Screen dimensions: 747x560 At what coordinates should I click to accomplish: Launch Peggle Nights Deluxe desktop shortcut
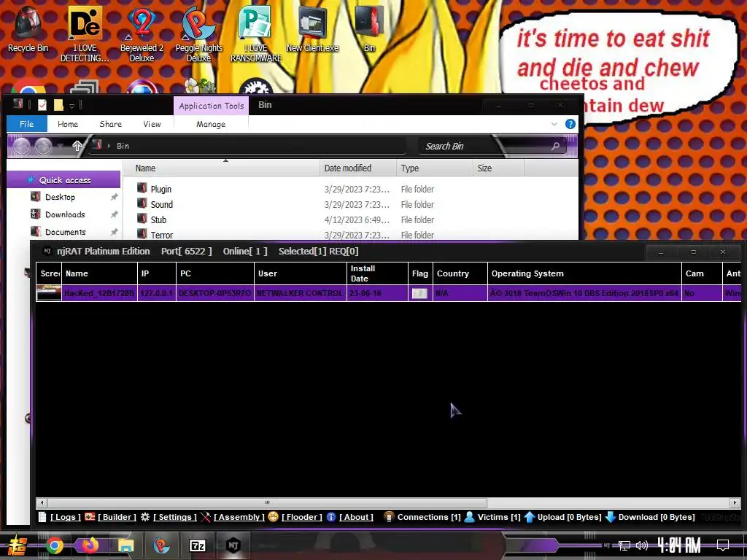[198, 34]
